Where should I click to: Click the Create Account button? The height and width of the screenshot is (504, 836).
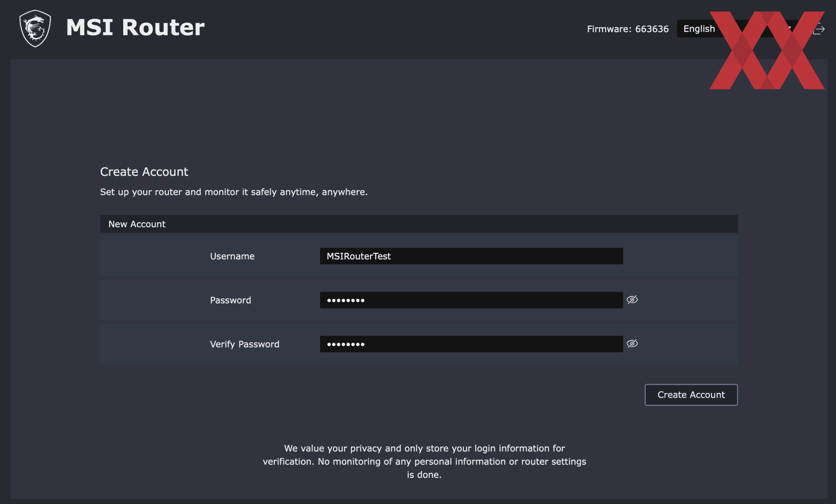point(691,395)
